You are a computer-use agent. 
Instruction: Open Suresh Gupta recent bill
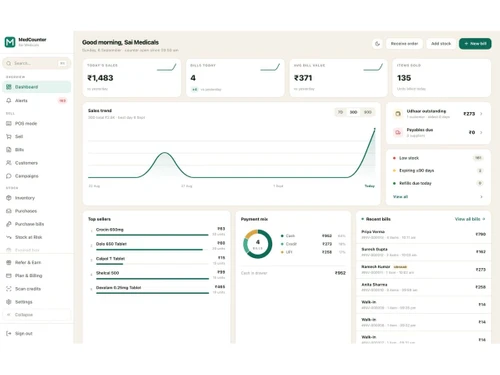(423, 252)
